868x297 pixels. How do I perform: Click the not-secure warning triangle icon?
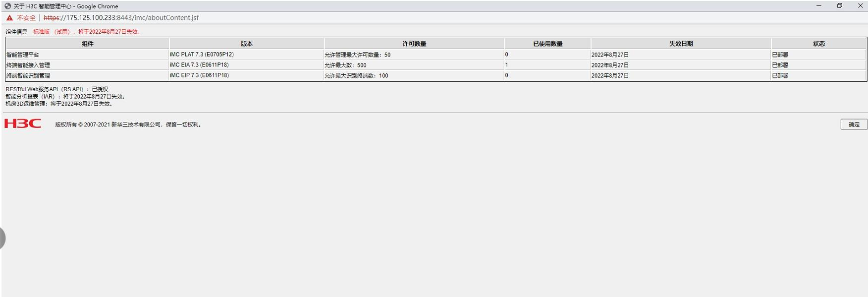coord(9,18)
